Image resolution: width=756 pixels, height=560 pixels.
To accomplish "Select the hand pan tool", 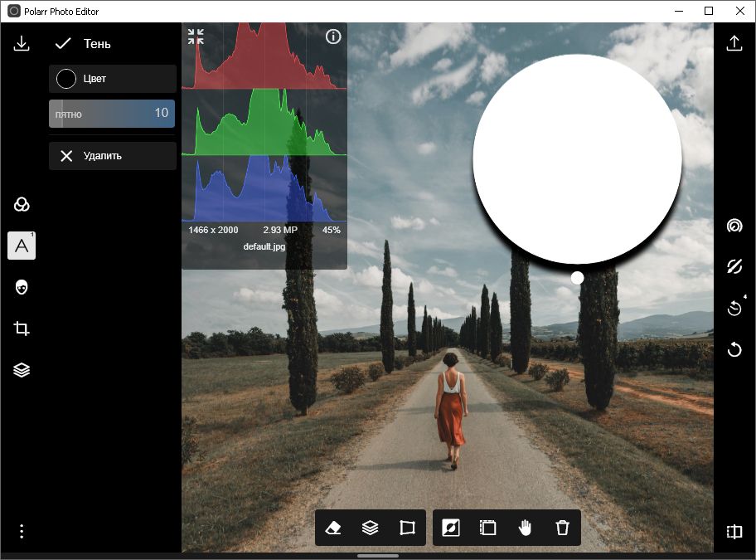I will (525, 528).
